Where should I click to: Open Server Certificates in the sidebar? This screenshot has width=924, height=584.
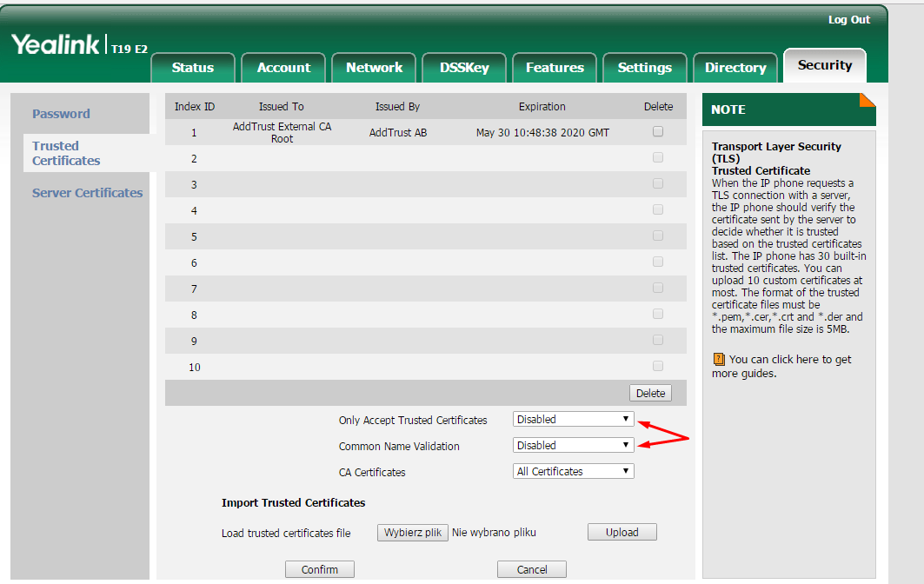coord(87,193)
